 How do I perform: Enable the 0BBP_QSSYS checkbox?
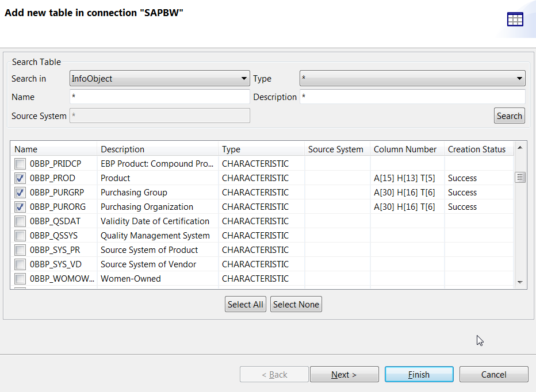pos(20,236)
